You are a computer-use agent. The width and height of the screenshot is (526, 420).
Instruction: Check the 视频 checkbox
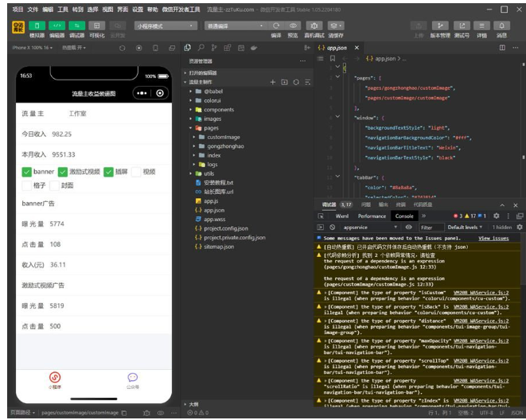(x=136, y=172)
